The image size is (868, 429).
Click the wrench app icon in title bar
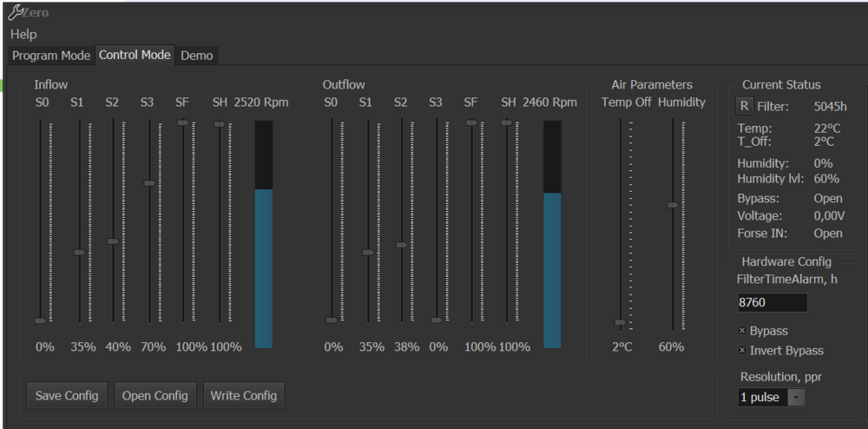pos(16,12)
